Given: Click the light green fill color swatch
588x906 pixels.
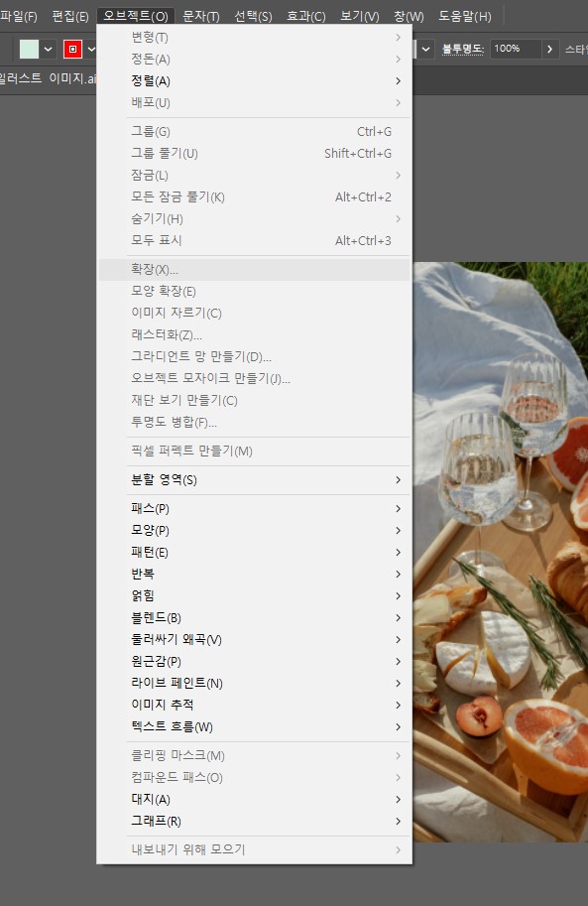Looking at the screenshot, I should click(29, 49).
